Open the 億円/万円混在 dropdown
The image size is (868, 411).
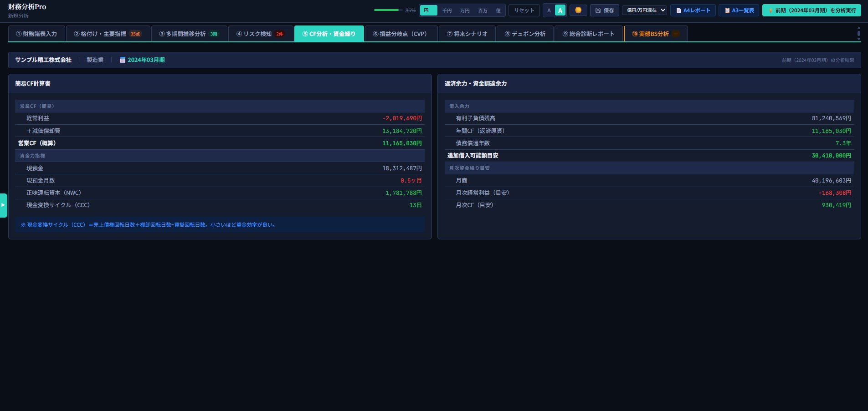point(644,10)
